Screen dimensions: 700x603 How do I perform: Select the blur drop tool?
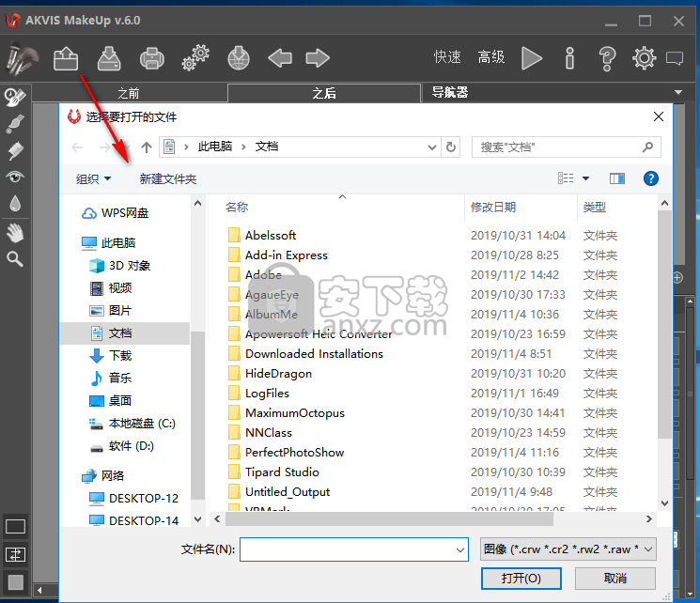point(15,203)
